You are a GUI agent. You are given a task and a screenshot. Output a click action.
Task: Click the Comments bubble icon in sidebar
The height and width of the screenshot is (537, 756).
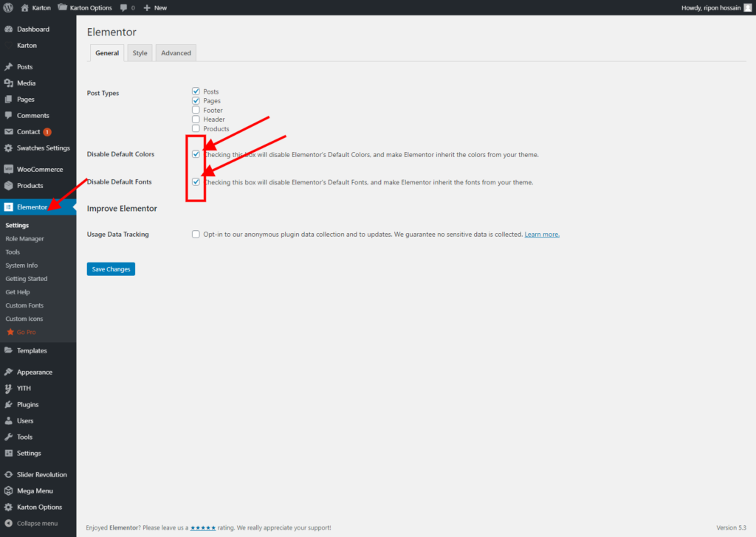(8, 116)
